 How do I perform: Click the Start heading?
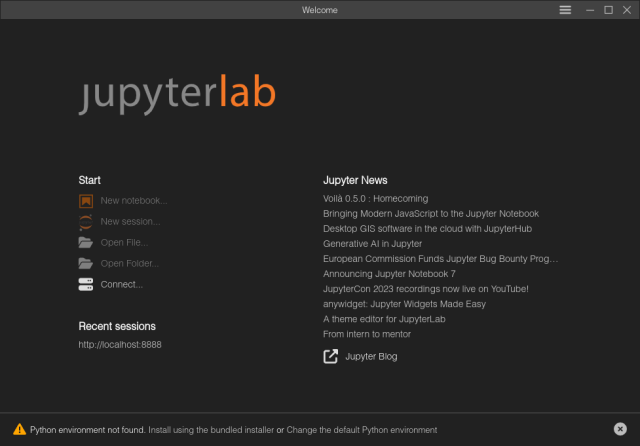click(x=89, y=180)
